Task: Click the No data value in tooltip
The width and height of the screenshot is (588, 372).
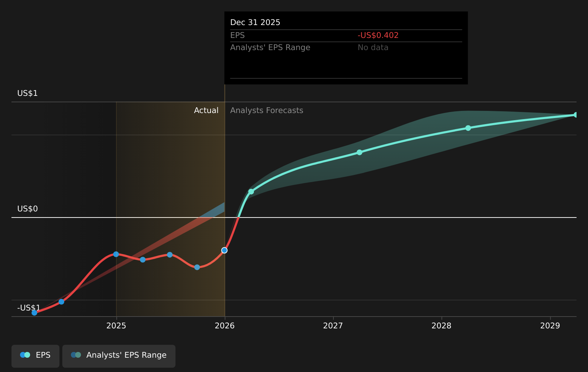Action: click(x=373, y=48)
